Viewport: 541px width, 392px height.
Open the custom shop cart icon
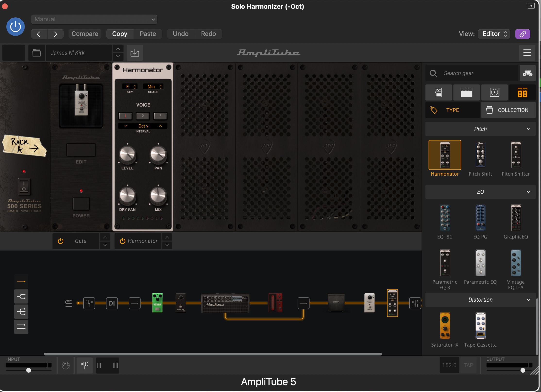coord(527,73)
